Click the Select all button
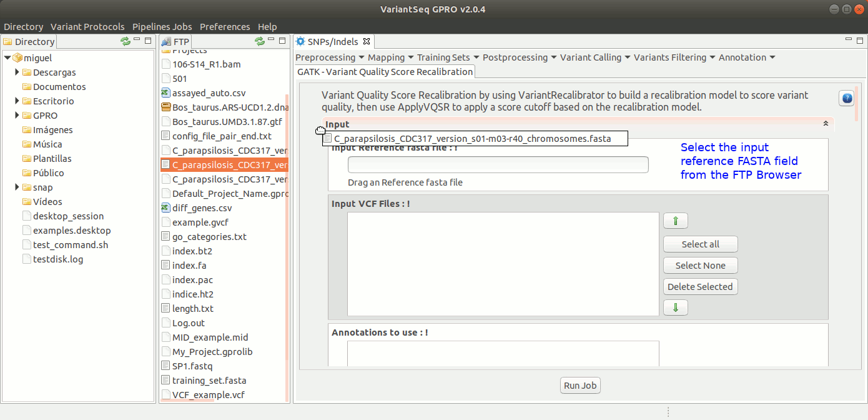The width and height of the screenshot is (868, 420). pos(700,244)
